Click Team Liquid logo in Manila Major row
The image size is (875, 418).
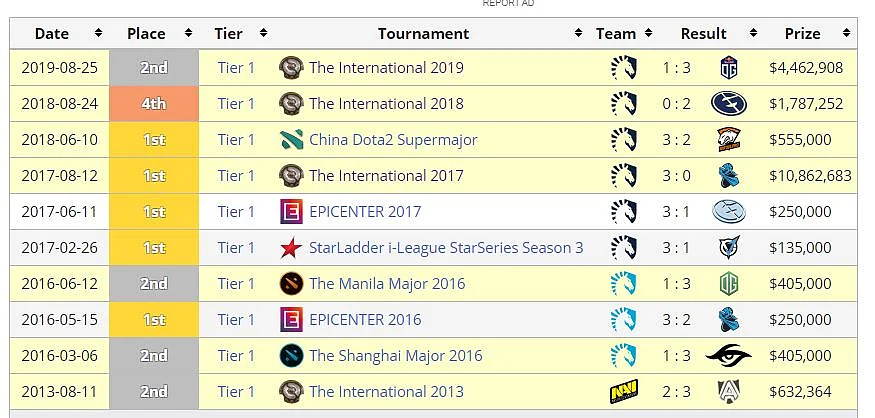[x=624, y=284]
